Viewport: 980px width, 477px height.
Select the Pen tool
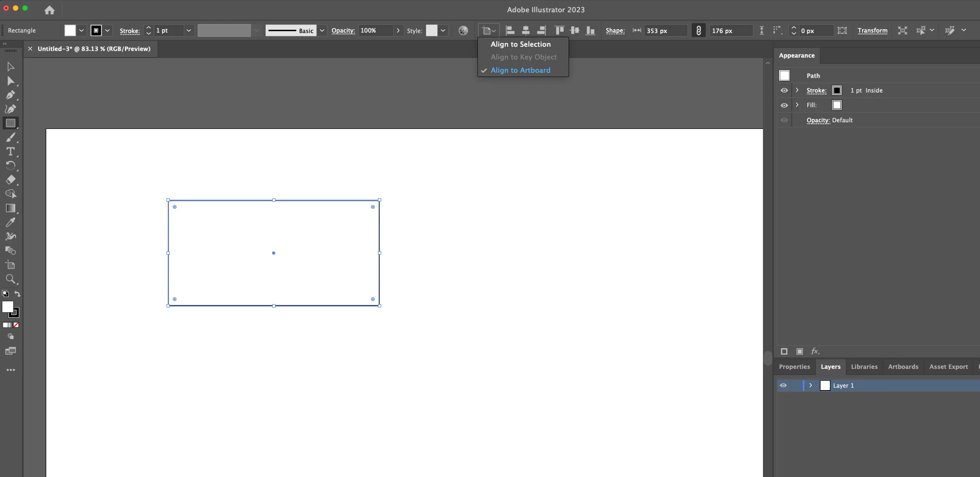[x=10, y=95]
